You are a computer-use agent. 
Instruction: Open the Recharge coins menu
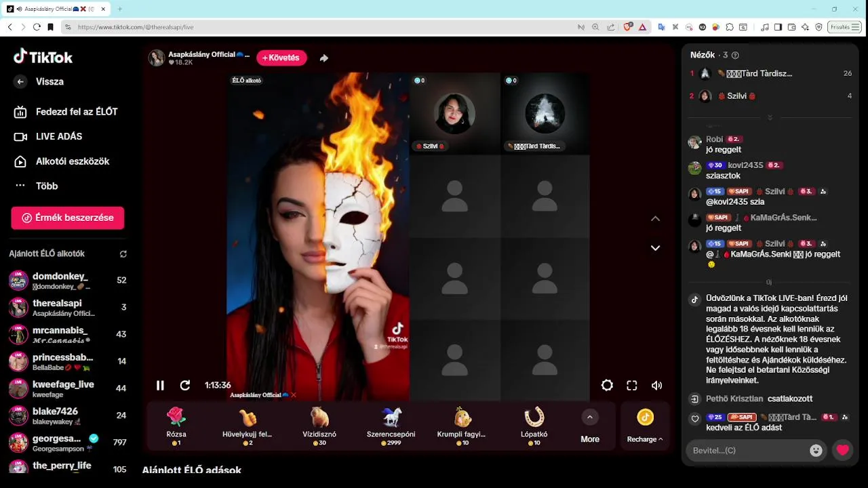pyautogui.click(x=645, y=426)
